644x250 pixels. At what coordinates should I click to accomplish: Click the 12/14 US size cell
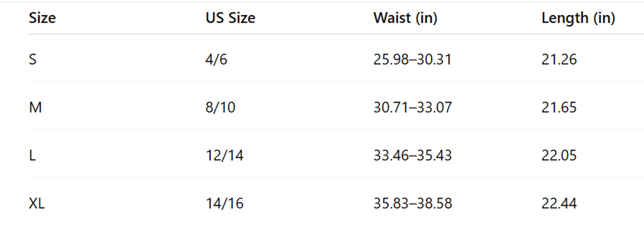pyautogui.click(x=225, y=155)
